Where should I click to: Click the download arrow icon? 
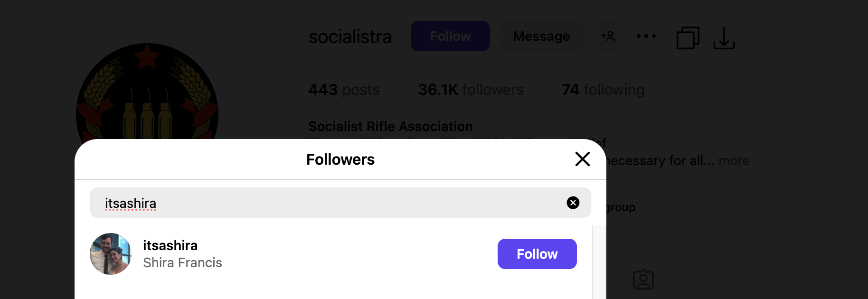(x=724, y=38)
